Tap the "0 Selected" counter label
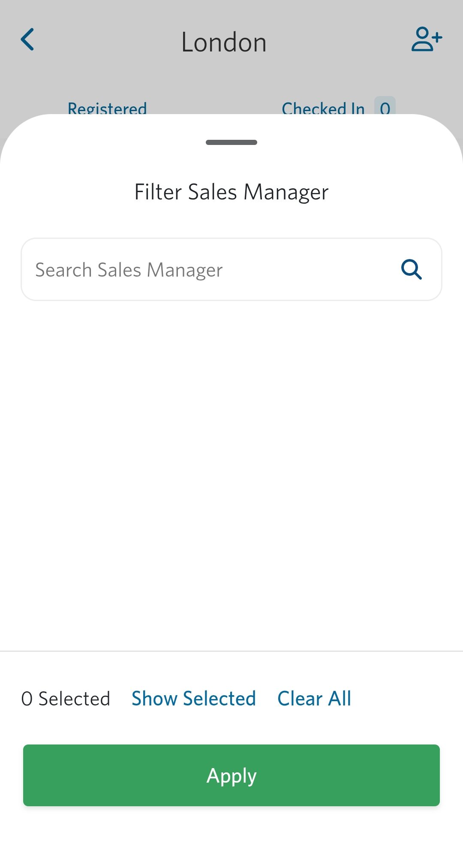This screenshot has width=463, height=868. [x=66, y=699]
